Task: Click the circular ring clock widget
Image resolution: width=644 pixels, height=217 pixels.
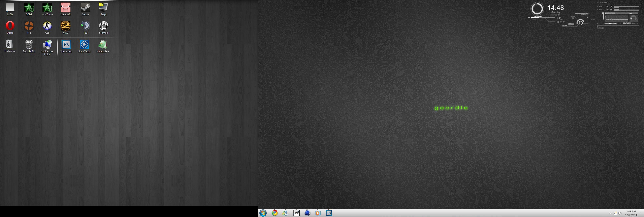Action: point(538,9)
